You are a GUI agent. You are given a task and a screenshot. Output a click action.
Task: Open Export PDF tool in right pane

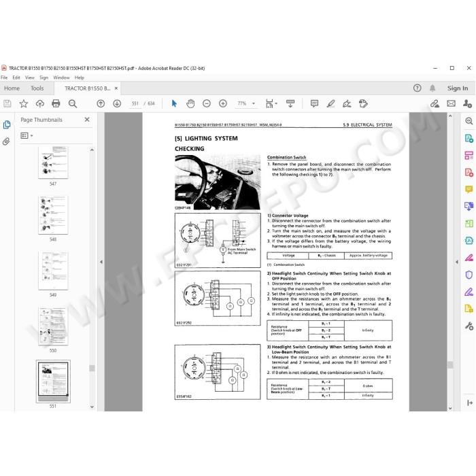[x=469, y=139]
